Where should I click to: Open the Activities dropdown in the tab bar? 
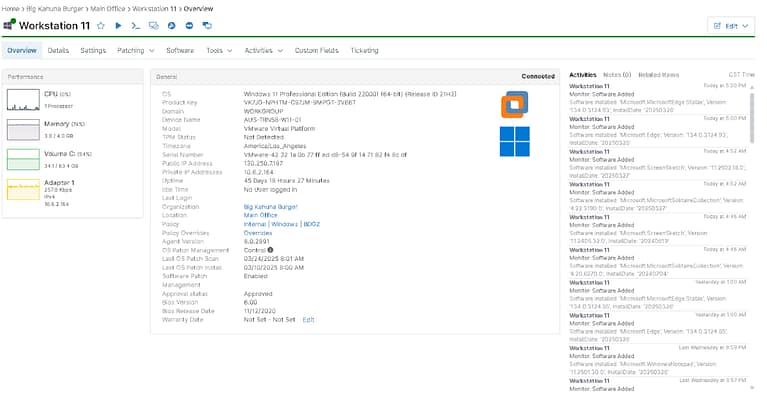tap(263, 50)
